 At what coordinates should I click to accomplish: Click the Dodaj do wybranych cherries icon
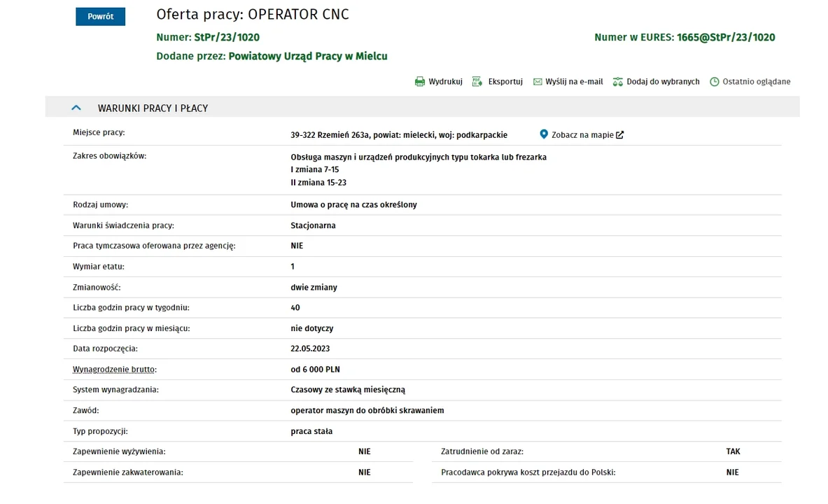[x=618, y=82]
